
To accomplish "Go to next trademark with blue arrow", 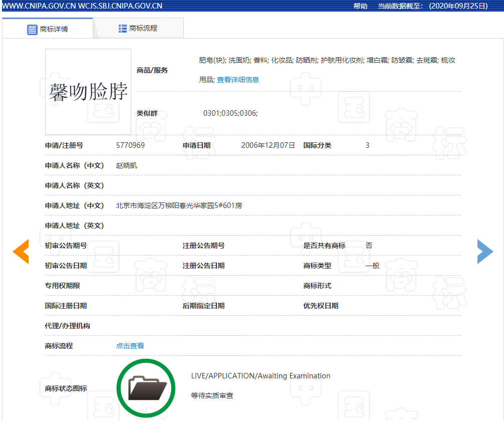I will pos(485,252).
